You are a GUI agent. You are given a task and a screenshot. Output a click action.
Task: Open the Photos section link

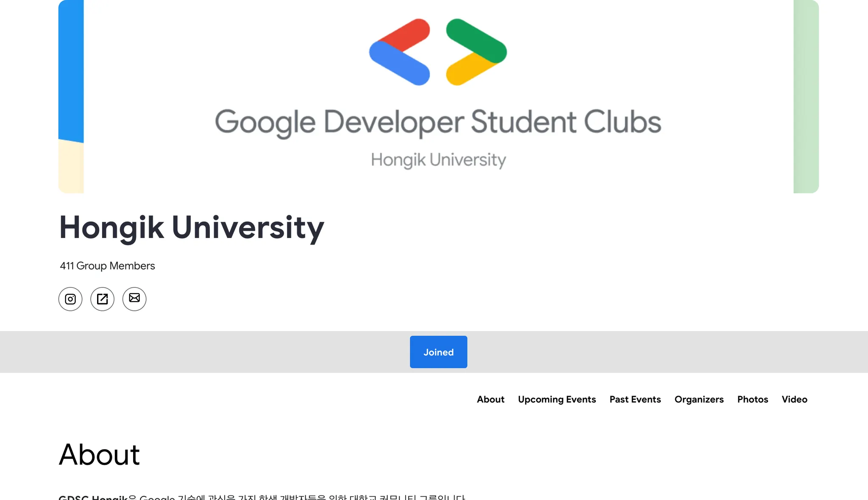752,399
